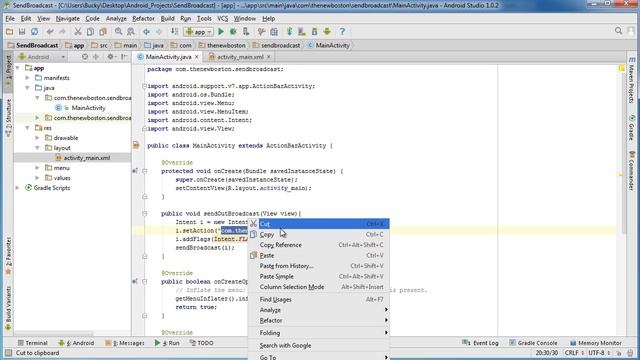Select Paste in the context menu
The height and width of the screenshot is (360, 640).
coord(319,256)
